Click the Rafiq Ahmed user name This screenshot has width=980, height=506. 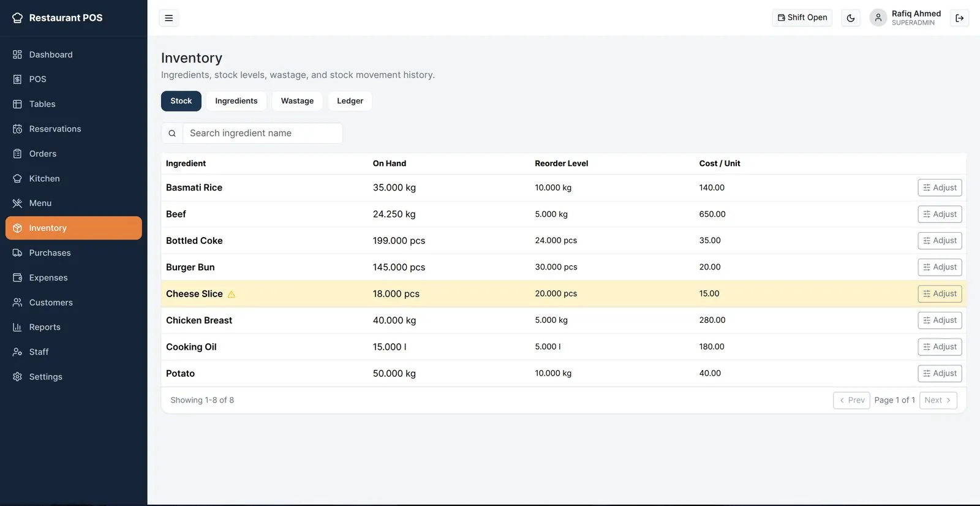pyautogui.click(x=916, y=13)
